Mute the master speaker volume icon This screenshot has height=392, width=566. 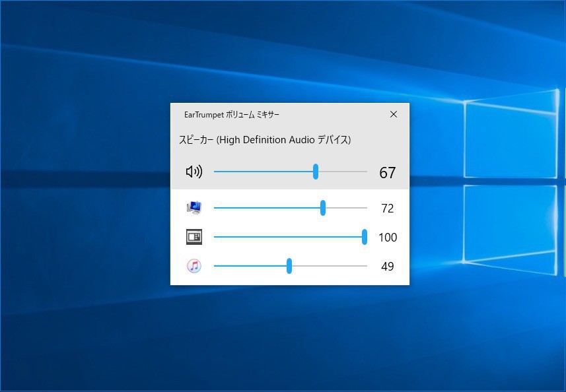point(194,172)
